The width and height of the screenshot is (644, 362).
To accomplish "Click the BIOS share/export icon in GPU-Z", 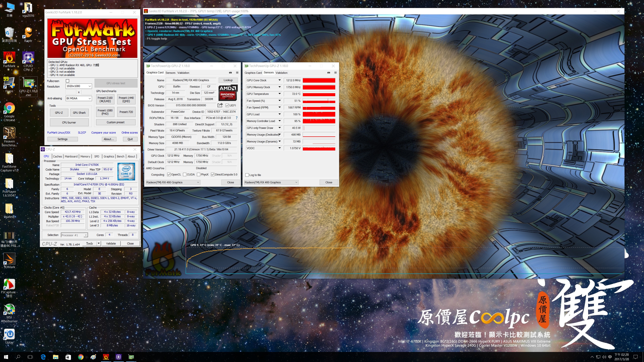I will coord(220,105).
